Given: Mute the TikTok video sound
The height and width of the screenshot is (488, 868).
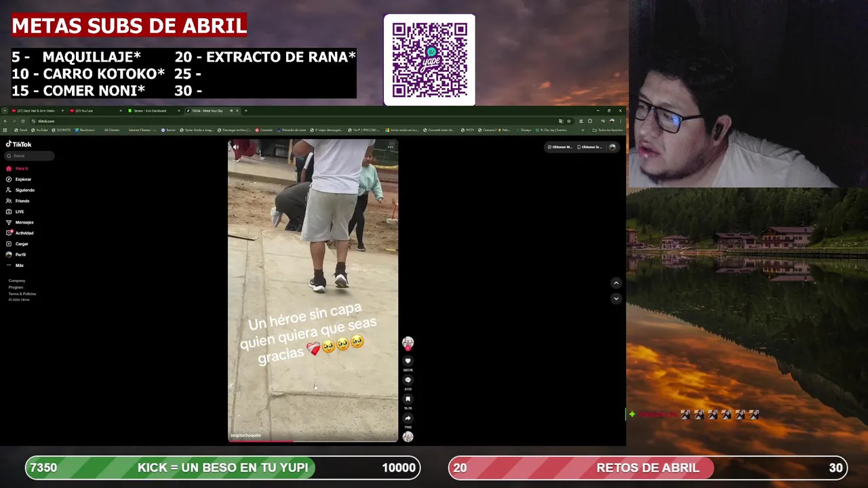Looking at the screenshot, I should click(x=235, y=147).
